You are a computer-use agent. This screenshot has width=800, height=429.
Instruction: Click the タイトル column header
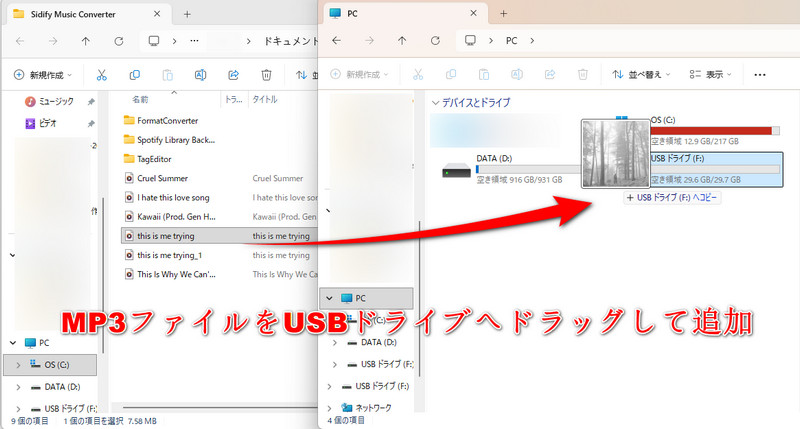(x=265, y=99)
